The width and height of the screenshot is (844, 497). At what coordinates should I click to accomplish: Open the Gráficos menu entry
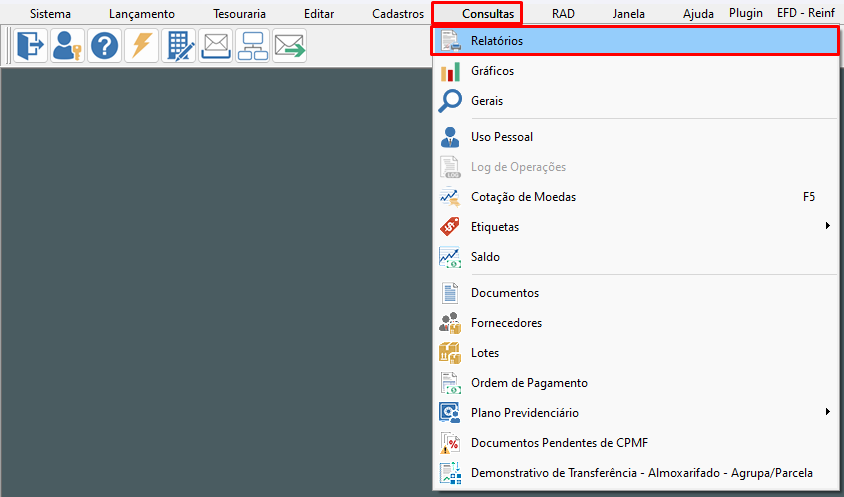point(492,71)
